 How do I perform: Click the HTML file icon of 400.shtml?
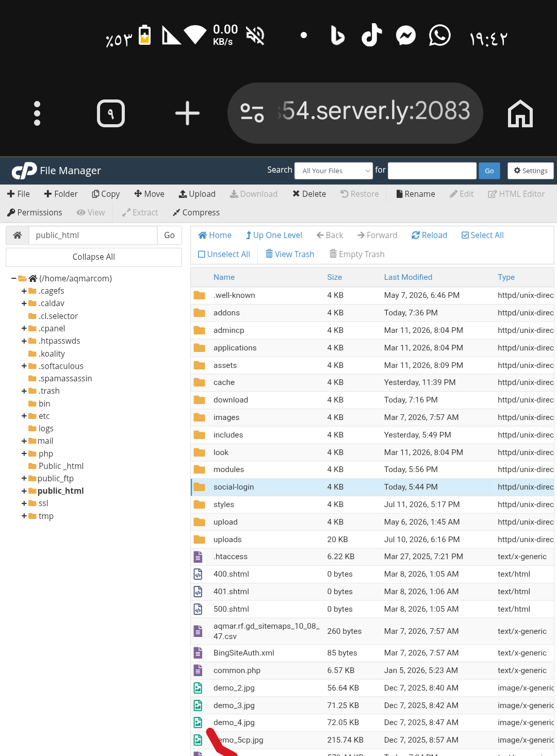point(198,574)
